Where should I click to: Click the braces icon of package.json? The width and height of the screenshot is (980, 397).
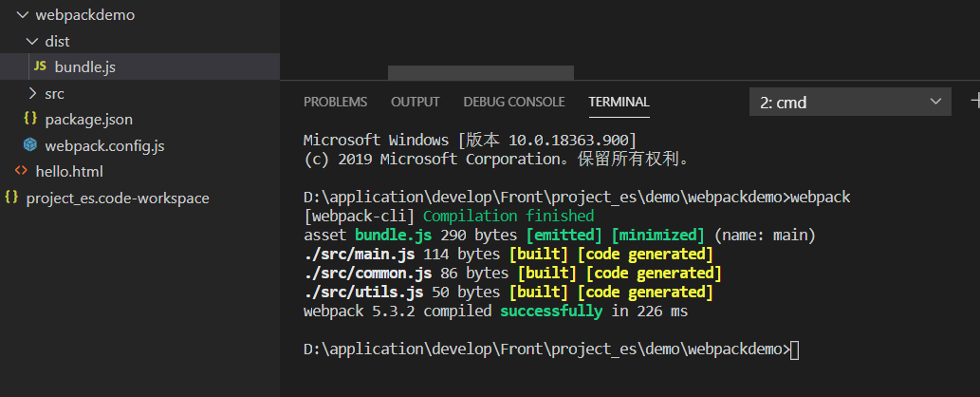(x=30, y=119)
